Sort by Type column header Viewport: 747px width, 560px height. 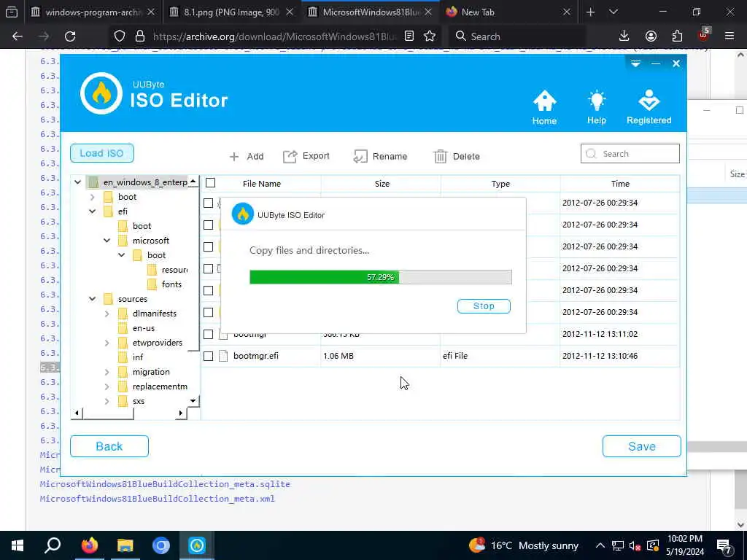coord(500,184)
